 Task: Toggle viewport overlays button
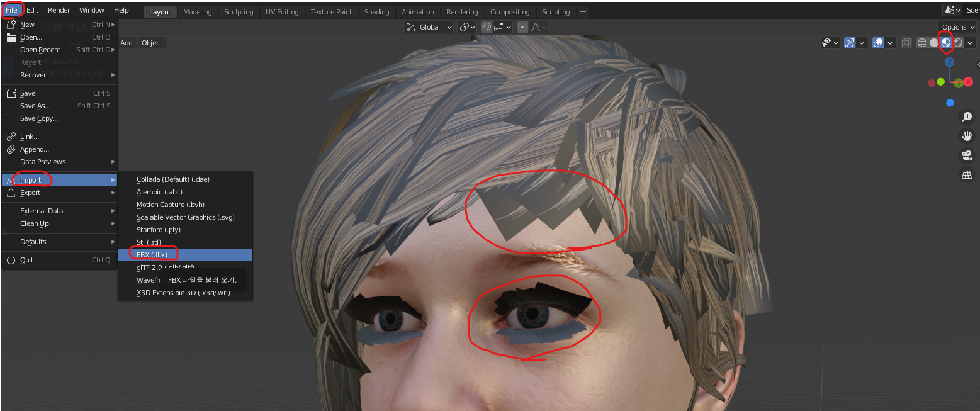[878, 43]
